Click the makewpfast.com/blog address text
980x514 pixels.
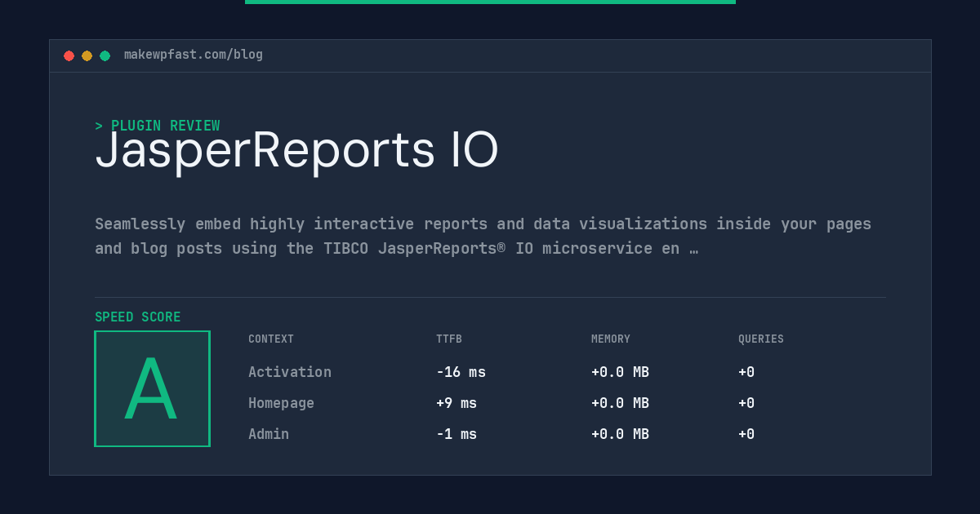(x=194, y=55)
